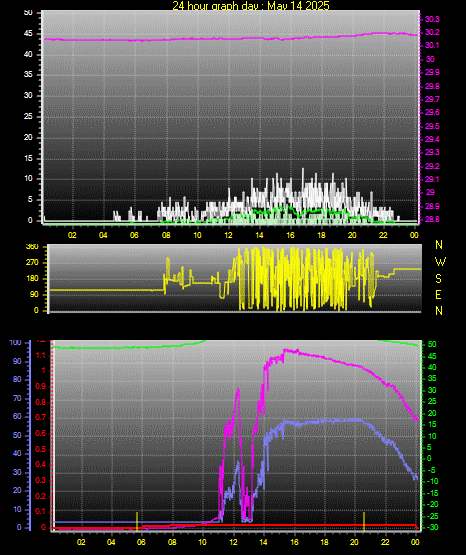Select the red axis label "0.8"
This screenshot has height=555, width=466.
point(41,402)
